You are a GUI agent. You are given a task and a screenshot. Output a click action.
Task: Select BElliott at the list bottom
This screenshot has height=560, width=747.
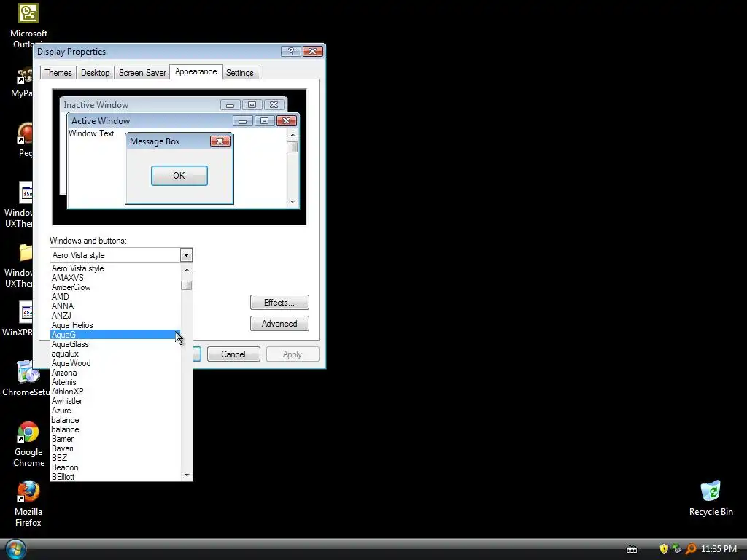tap(115, 477)
